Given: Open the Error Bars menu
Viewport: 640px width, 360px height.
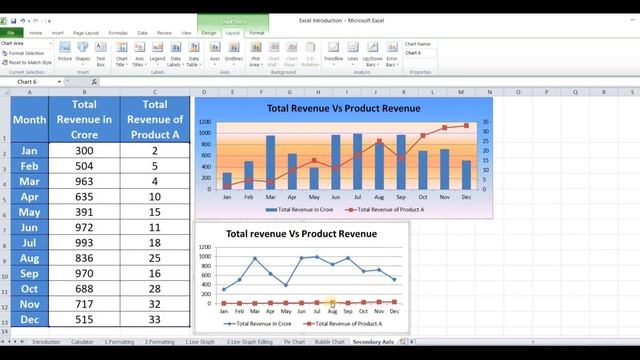Looking at the screenshot, I should (392, 53).
